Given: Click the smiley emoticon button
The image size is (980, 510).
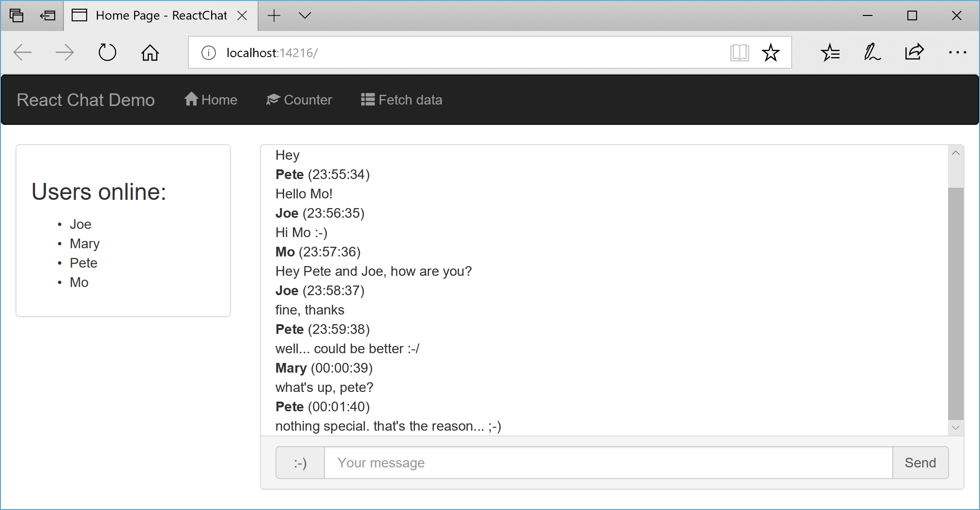Looking at the screenshot, I should [x=300, y=463].
